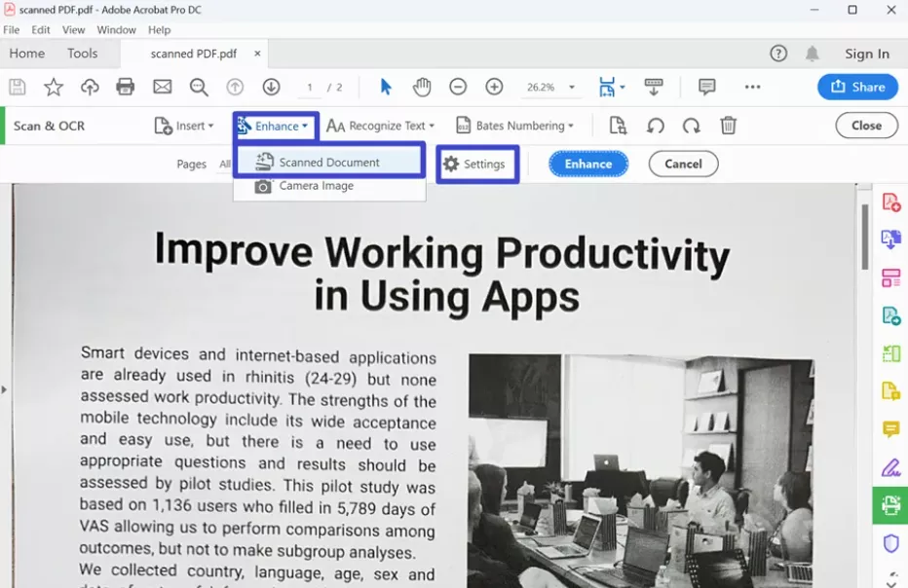Screen dimensions: 908x588
Task: Switch to the Home tab
Action: point(26,54)
